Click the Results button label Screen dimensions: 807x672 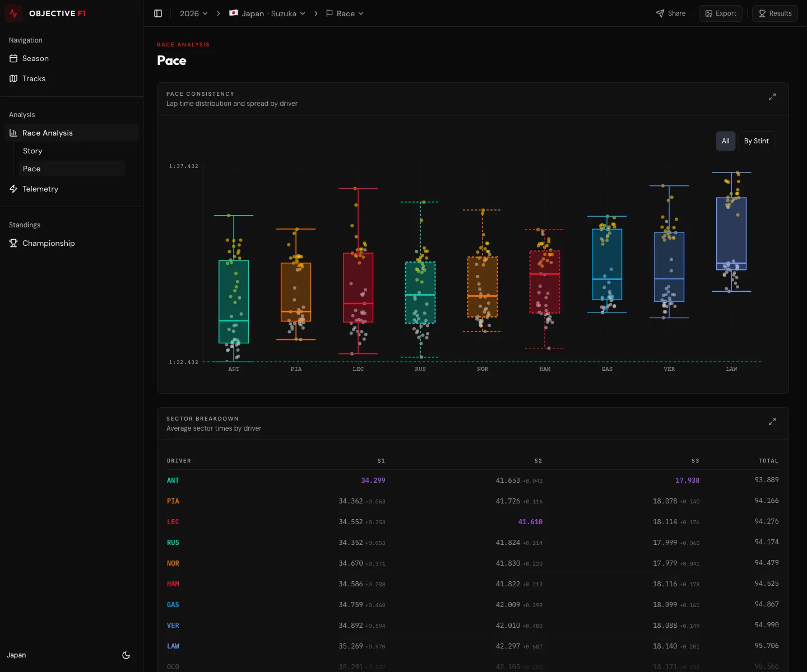pyautogui.click(x=780, y=13)
